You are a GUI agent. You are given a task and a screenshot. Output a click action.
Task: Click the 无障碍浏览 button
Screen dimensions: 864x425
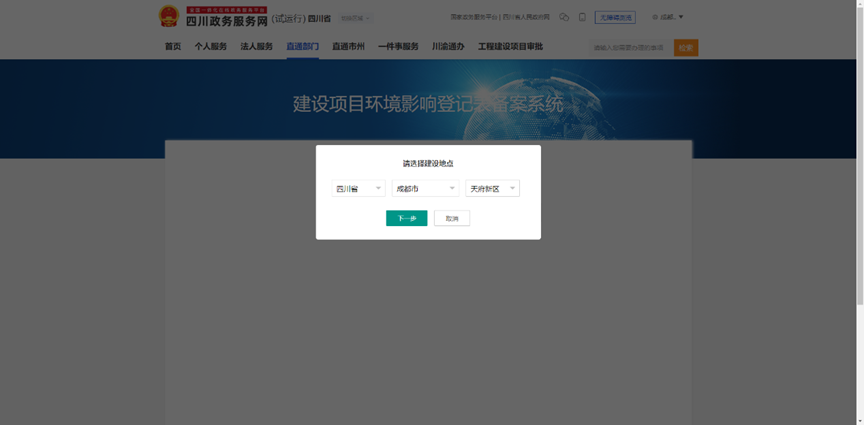[x=615, y=18]
